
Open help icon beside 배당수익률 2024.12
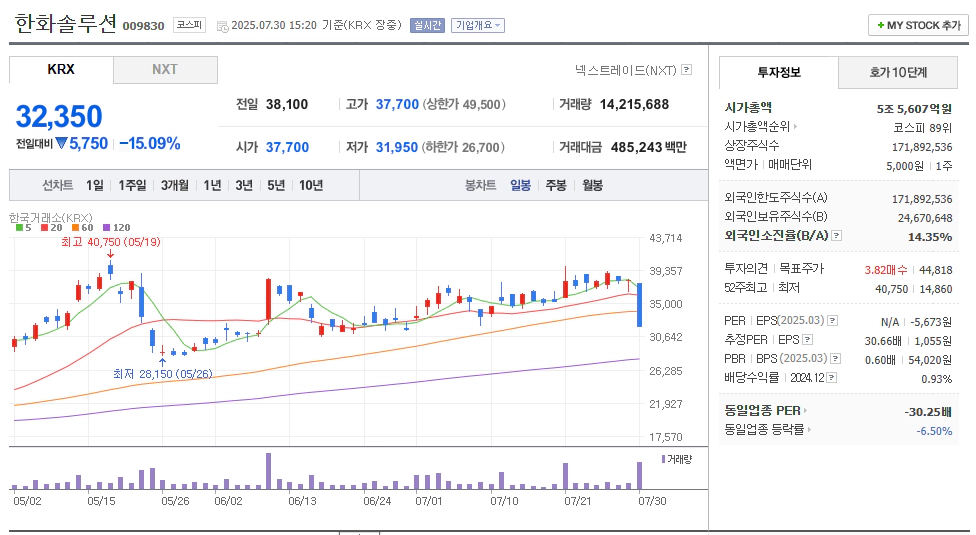point(832,378)
